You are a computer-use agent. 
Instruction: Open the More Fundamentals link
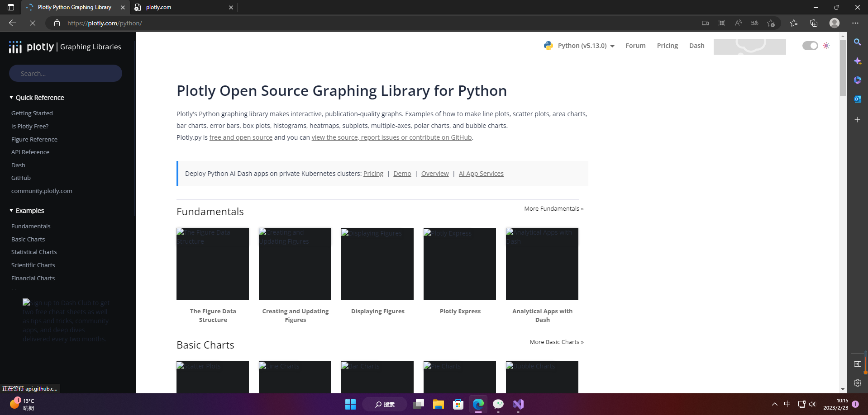pos(553,208)
